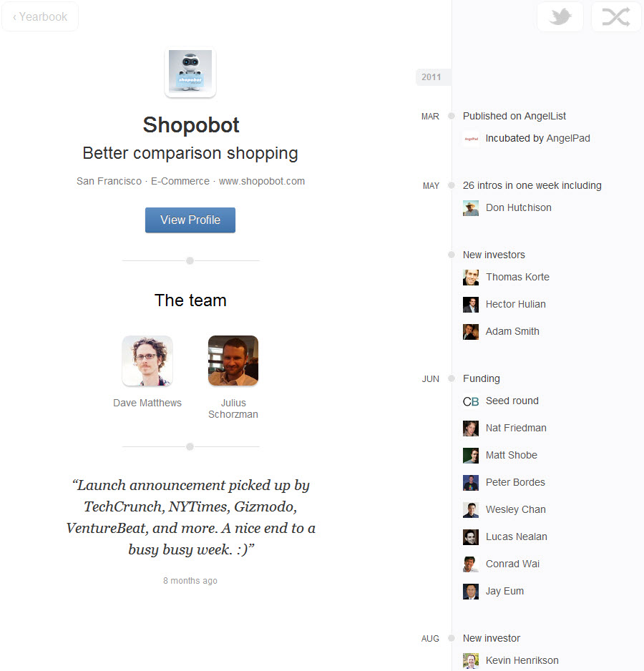Open the Seed round link
The width and height of the screenshot is (644, 671).
512,401
